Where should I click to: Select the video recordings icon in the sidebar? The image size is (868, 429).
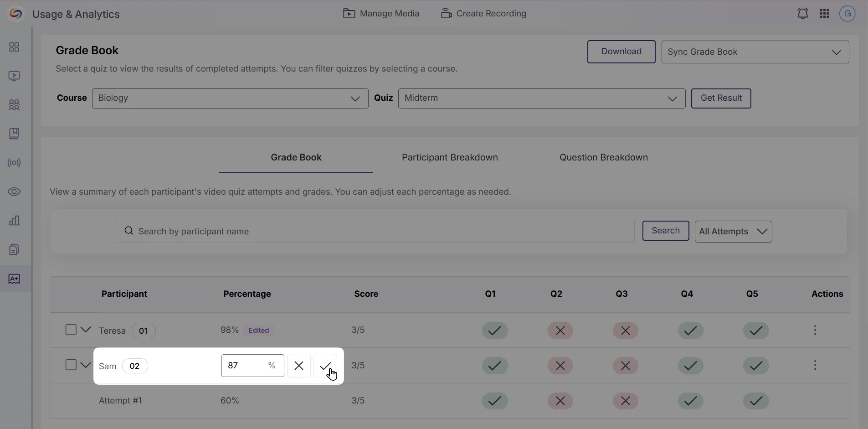[14, 76]
